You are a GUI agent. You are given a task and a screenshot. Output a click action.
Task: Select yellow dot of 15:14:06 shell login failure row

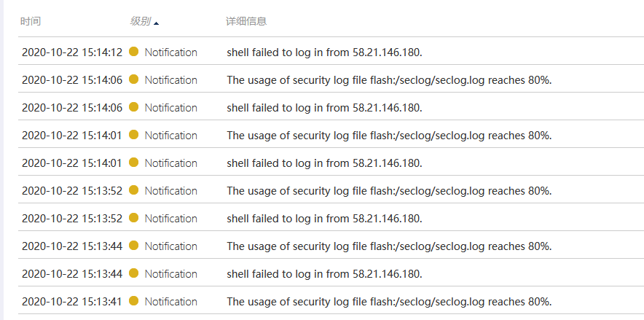[133, 107]
